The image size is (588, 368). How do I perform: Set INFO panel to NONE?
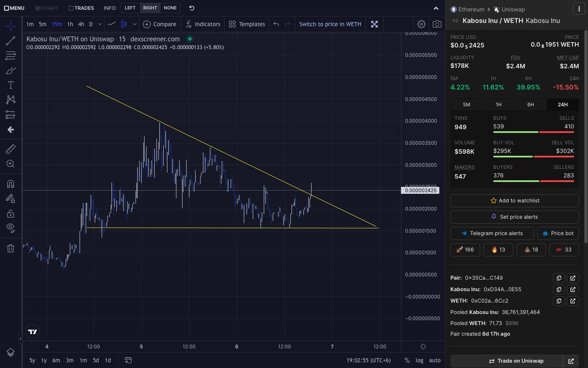pyautogui.click(x=170, y=8)
